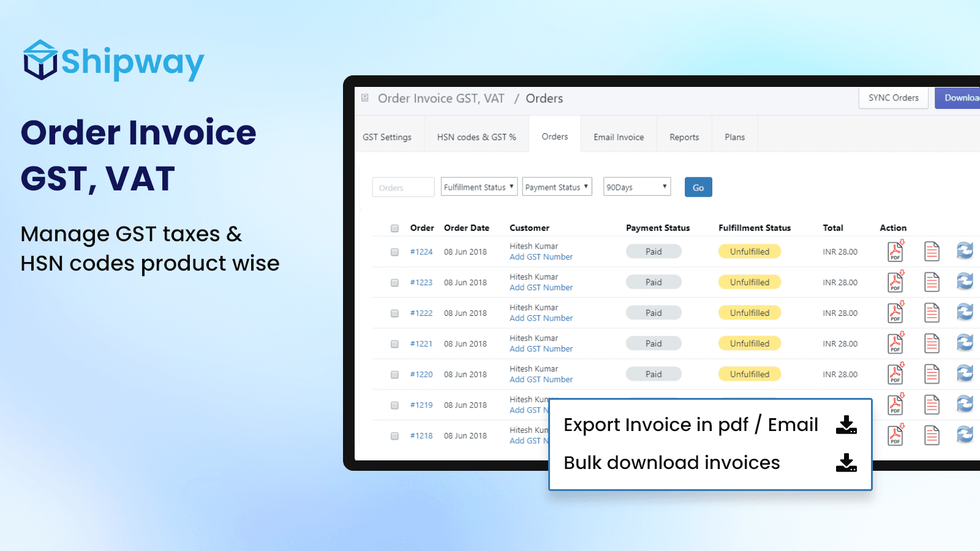This screenshot has height=551, width=980.
Task: Check the checkbox for order #1224
Action: click(394, 252)
